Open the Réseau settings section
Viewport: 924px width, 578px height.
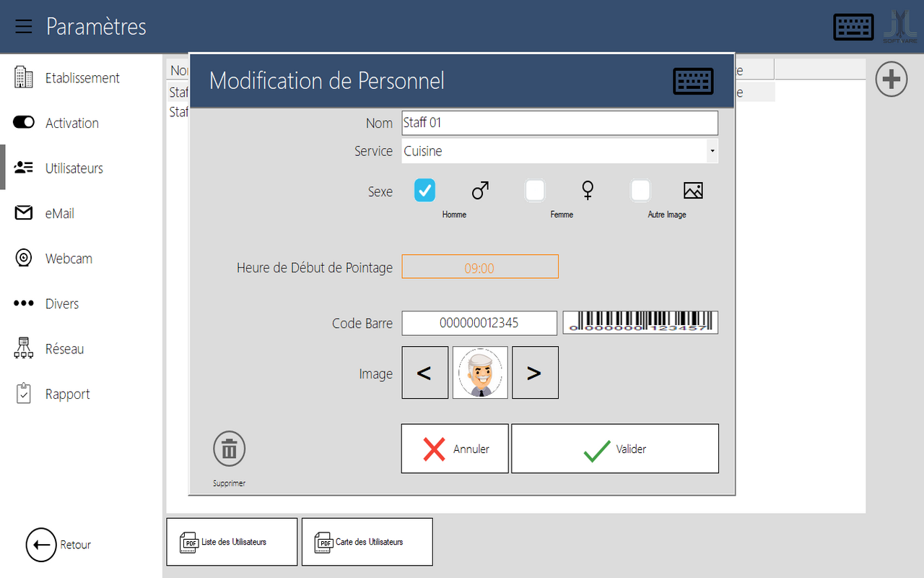(81, 348)
